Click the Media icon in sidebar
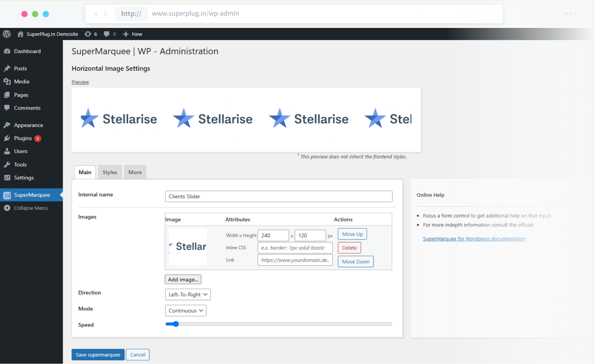The width and height of the screenshot is (594, 364). point(7,82)
